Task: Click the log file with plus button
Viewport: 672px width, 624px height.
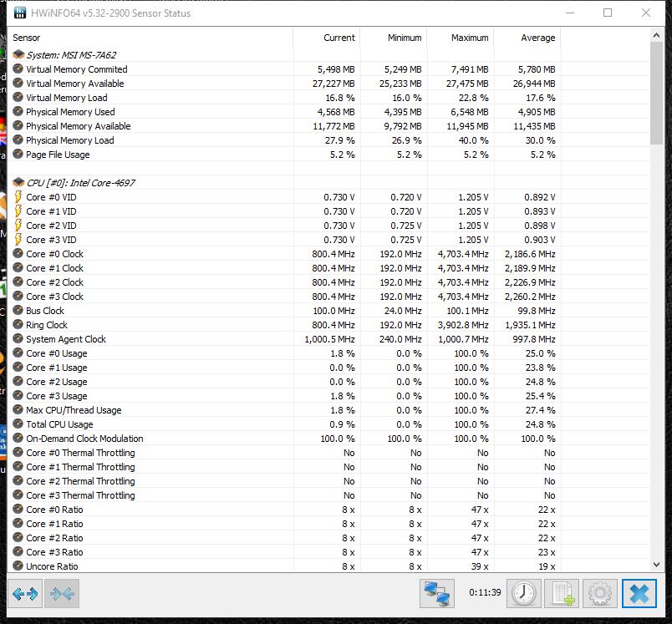Action: tap(562, 594)
